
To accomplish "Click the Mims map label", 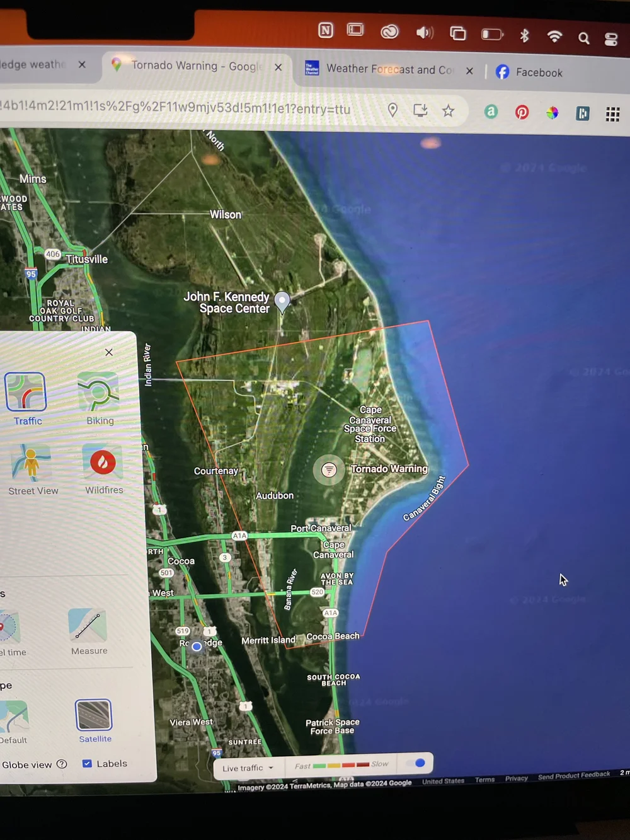I will [x=33, y=179].
